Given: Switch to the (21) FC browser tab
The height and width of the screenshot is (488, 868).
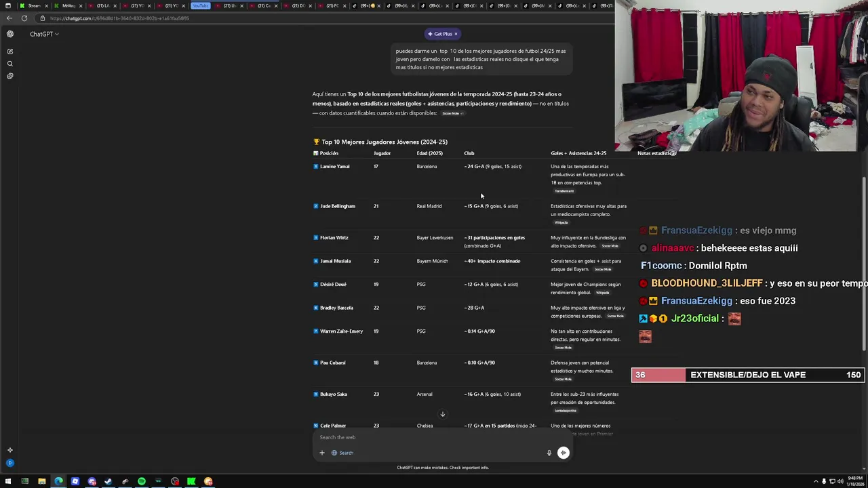Looking at the screenshot, I should 332,5.
